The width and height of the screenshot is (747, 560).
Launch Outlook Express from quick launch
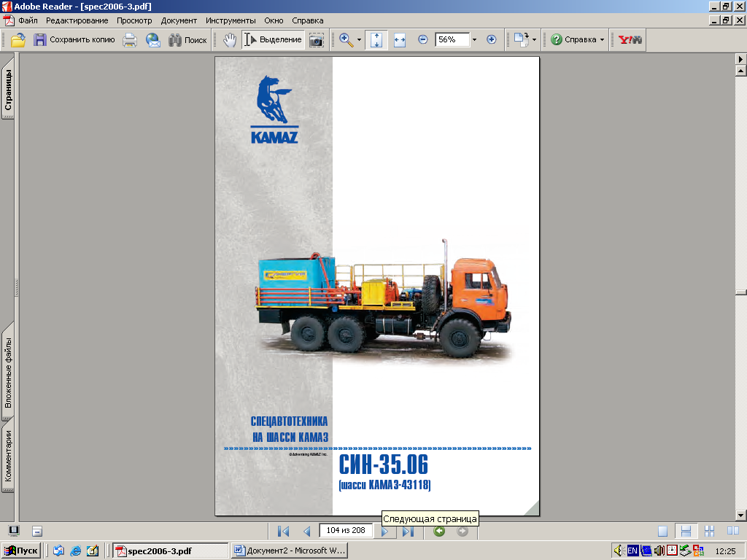58,551
